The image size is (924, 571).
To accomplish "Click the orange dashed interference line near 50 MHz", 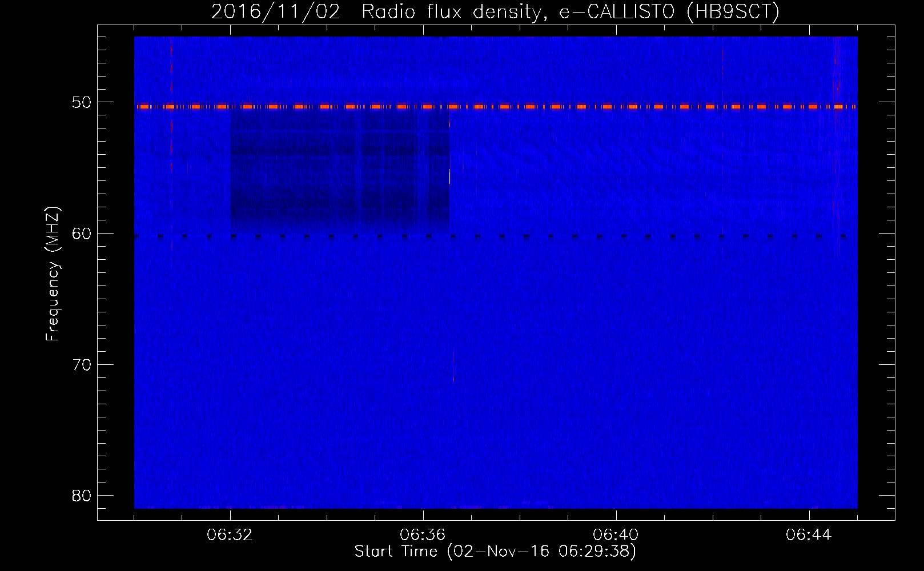I will [496, 107].
